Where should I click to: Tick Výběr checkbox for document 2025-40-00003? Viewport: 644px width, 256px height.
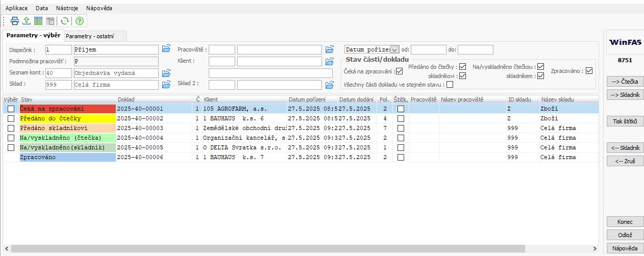click(x=11, y=128)
